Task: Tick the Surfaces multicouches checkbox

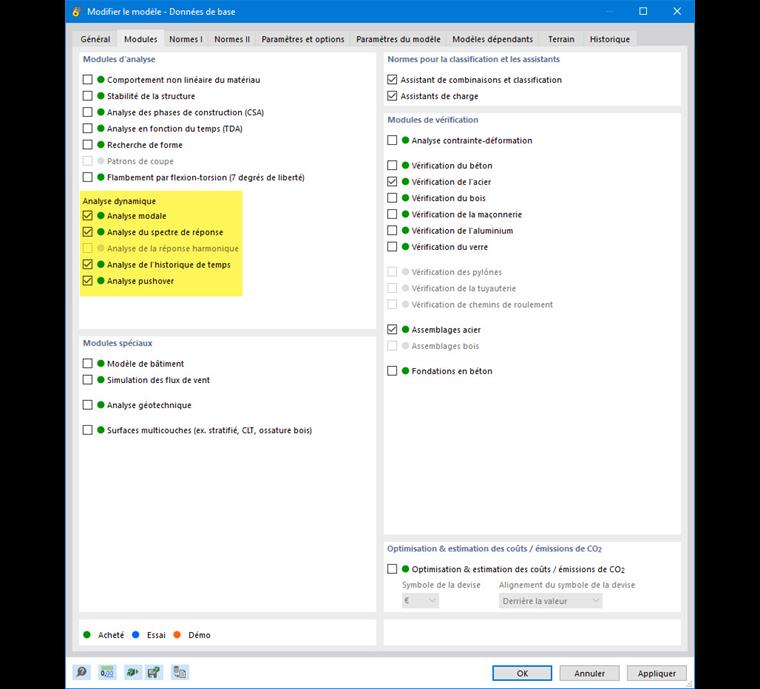Action: (x=87, y=430)
